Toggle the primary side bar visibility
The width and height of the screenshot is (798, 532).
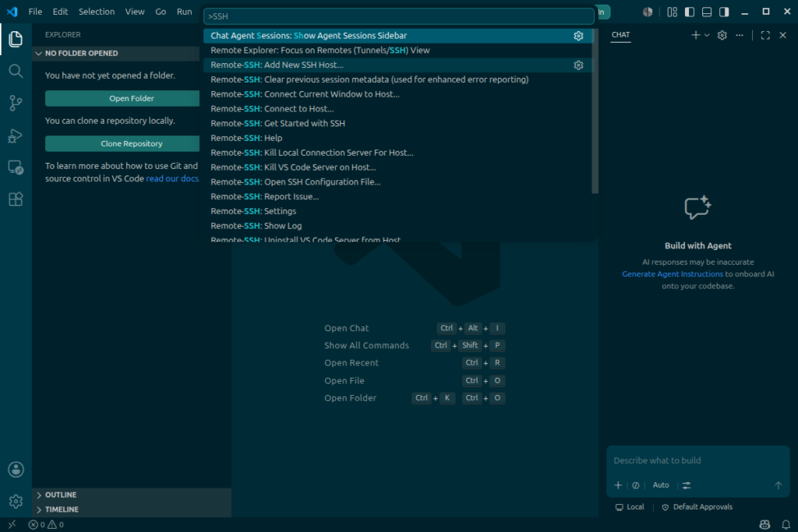coord(690,12)
